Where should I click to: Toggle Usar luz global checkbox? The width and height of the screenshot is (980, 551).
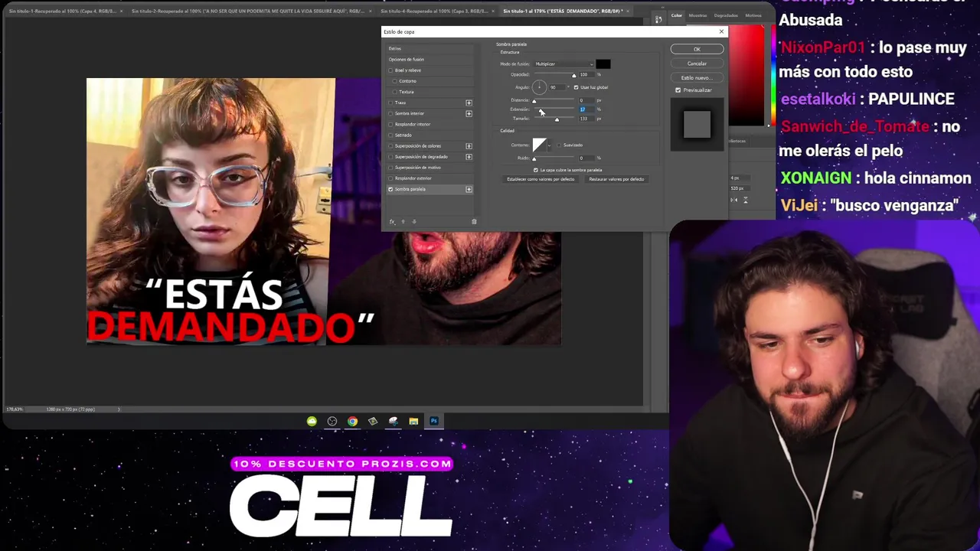coord(576,87)
